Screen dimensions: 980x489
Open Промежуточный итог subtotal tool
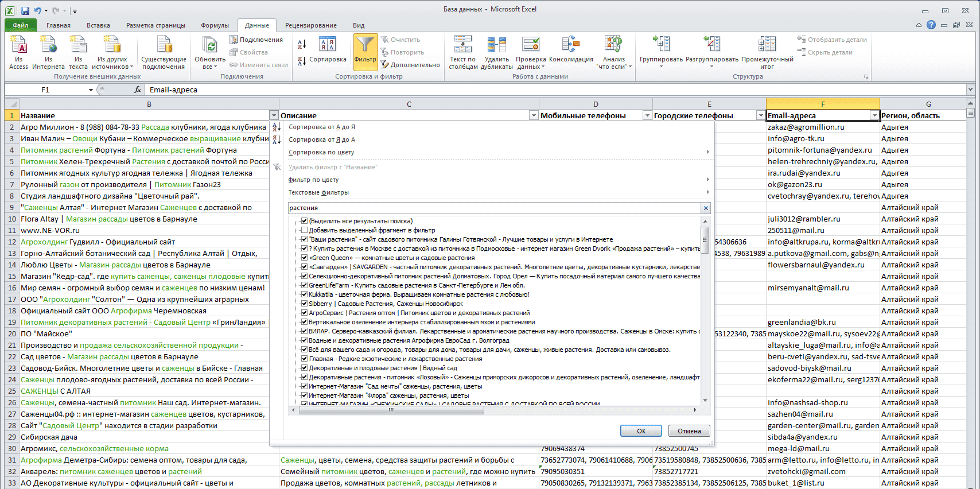[x=767, y=53]
